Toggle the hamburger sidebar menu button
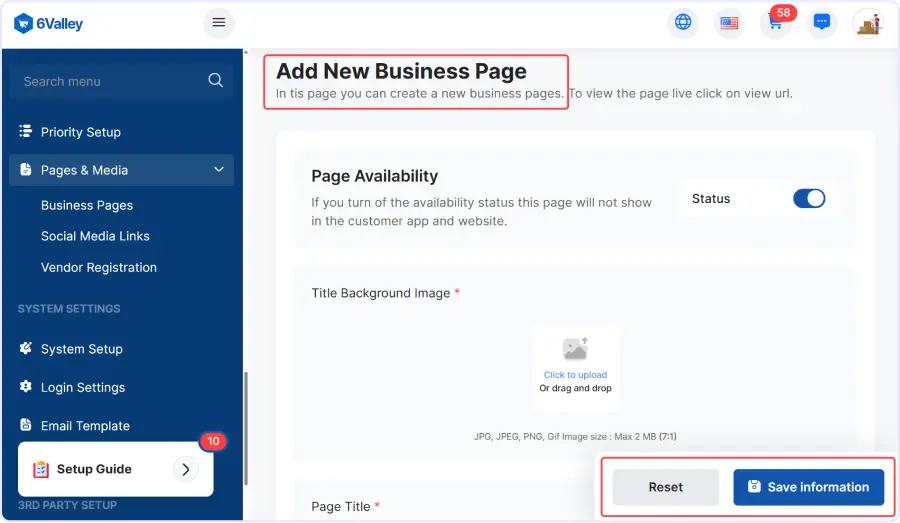The height and width of the screenshot is (523, 900). click(219, 22)
